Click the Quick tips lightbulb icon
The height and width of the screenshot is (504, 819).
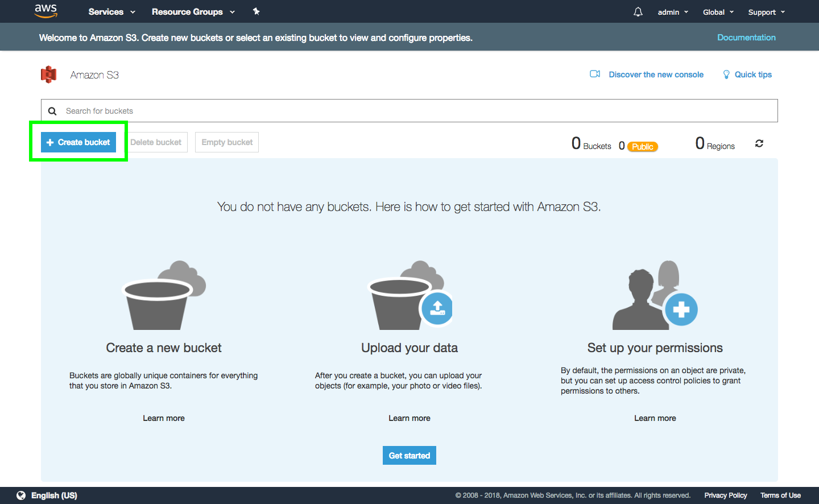(x=726, y=75)
